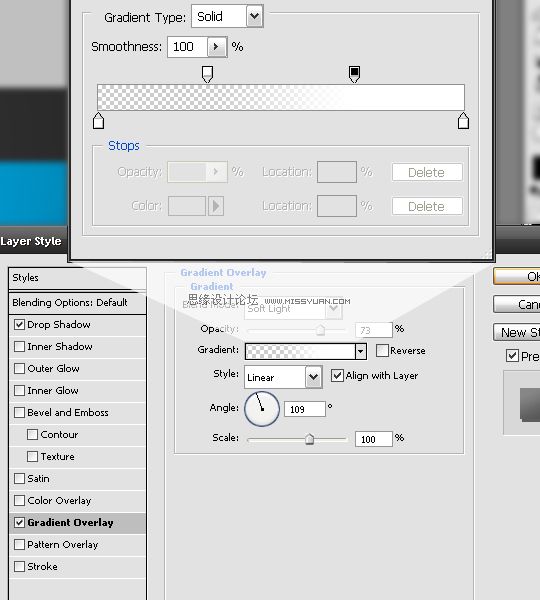Enable the Contour checkbox
540x600 pixels.
[x=33, y=434]
